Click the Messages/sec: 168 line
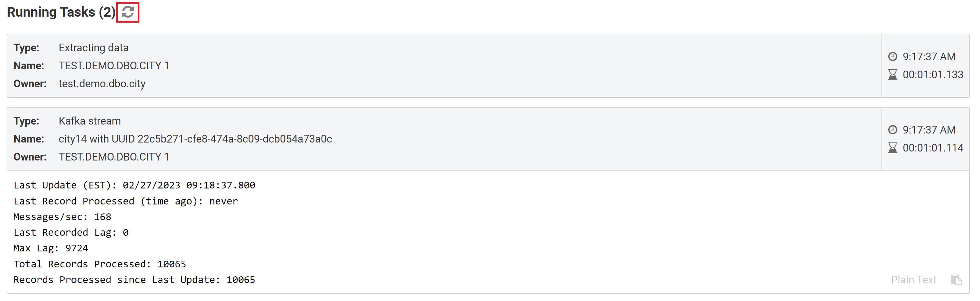 pos(63,217)
